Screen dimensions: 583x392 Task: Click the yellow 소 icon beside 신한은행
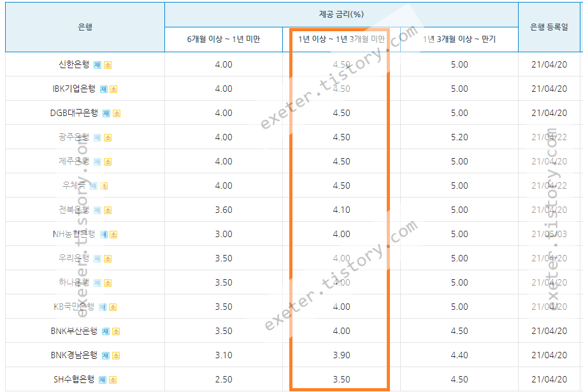pyautogui.click(x=108, y=65)
